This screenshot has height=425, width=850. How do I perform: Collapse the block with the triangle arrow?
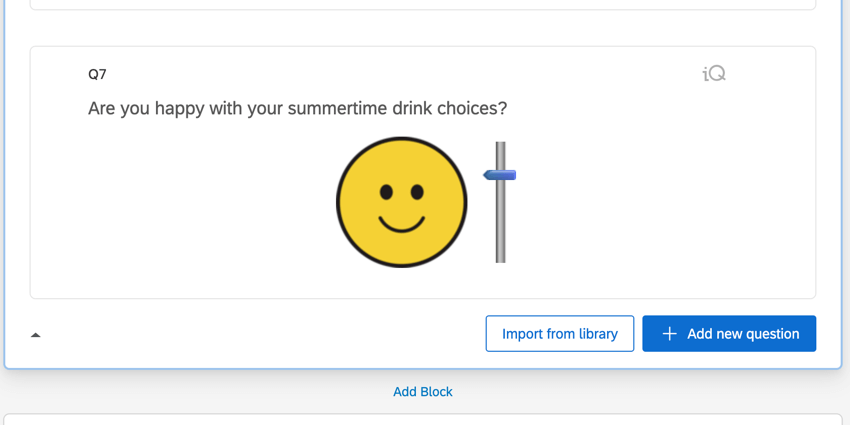[36, 335]
